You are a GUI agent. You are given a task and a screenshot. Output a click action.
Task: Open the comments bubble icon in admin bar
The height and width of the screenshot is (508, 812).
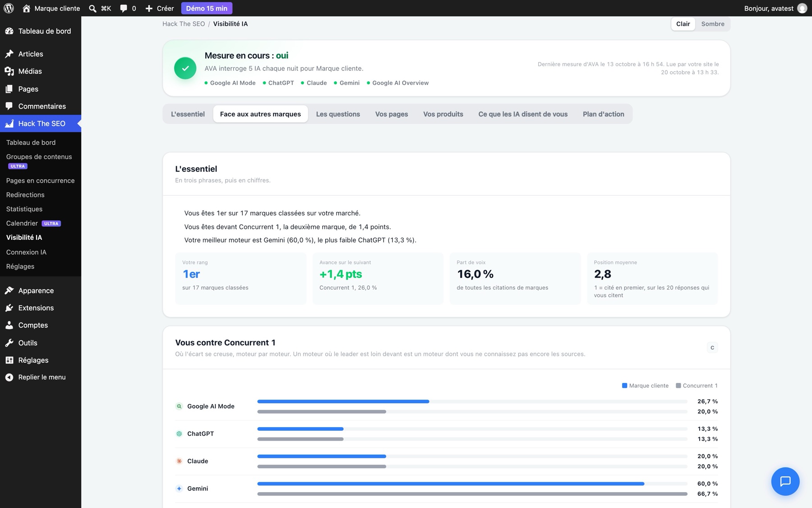point(124,8)
